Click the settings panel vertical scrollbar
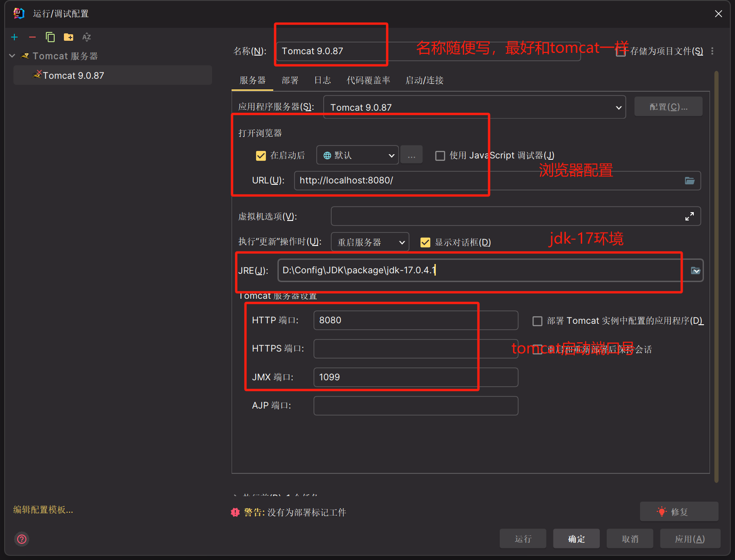The width and height of the screenshot is (735, 560). pyautogui.click(x=716, y=277)
